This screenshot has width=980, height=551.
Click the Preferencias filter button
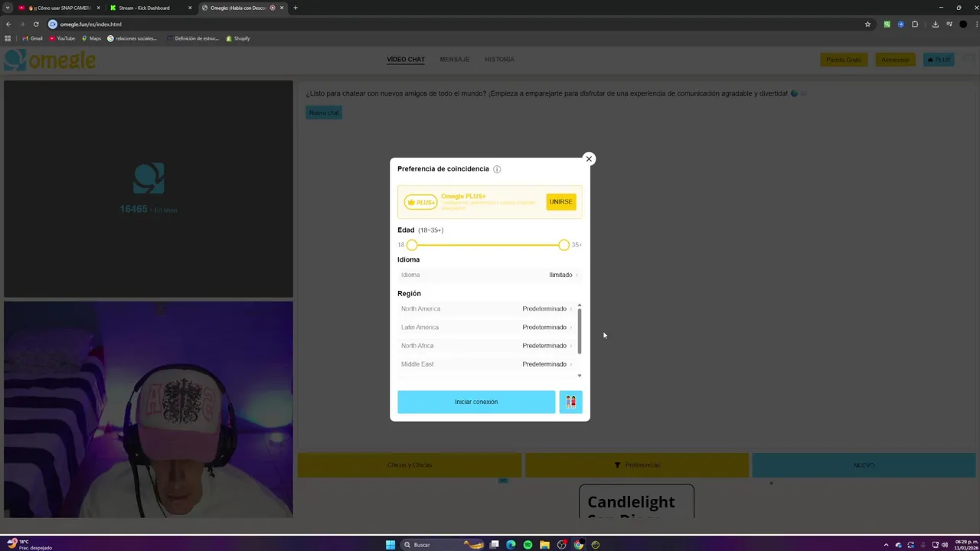pos(637,465)
